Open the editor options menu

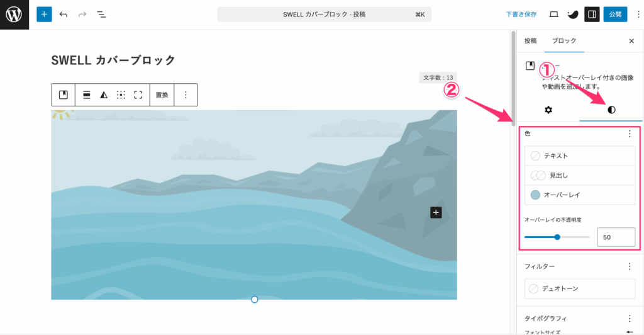(638, 14)
